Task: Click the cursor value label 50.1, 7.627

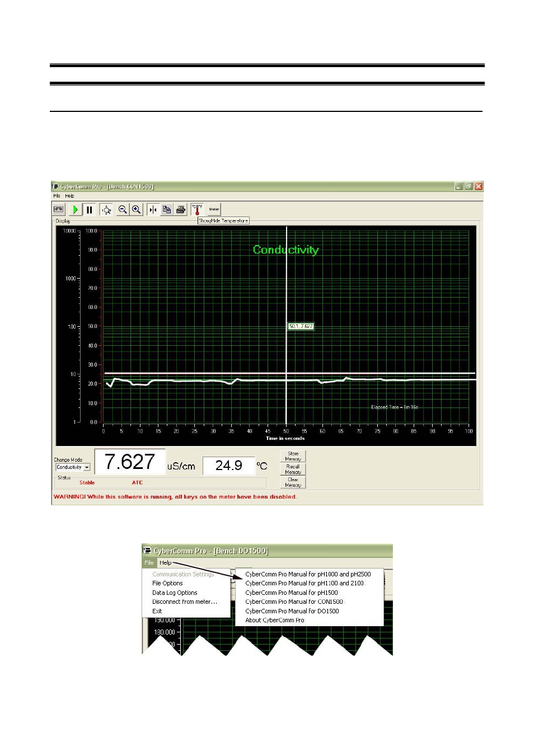Action: (x=301, y=326)
